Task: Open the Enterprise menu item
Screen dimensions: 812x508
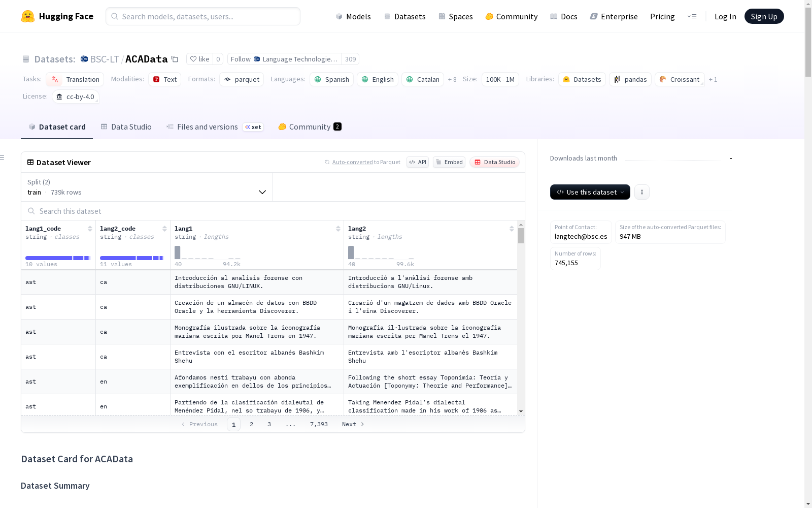Action: pyautogui.click(x=614, y=16)
